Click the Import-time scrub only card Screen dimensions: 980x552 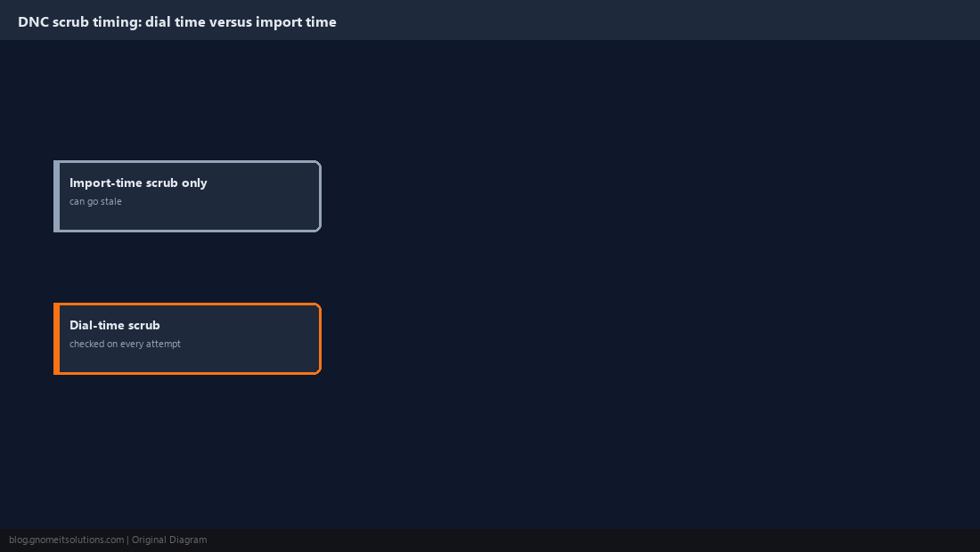tap(187, 196)
